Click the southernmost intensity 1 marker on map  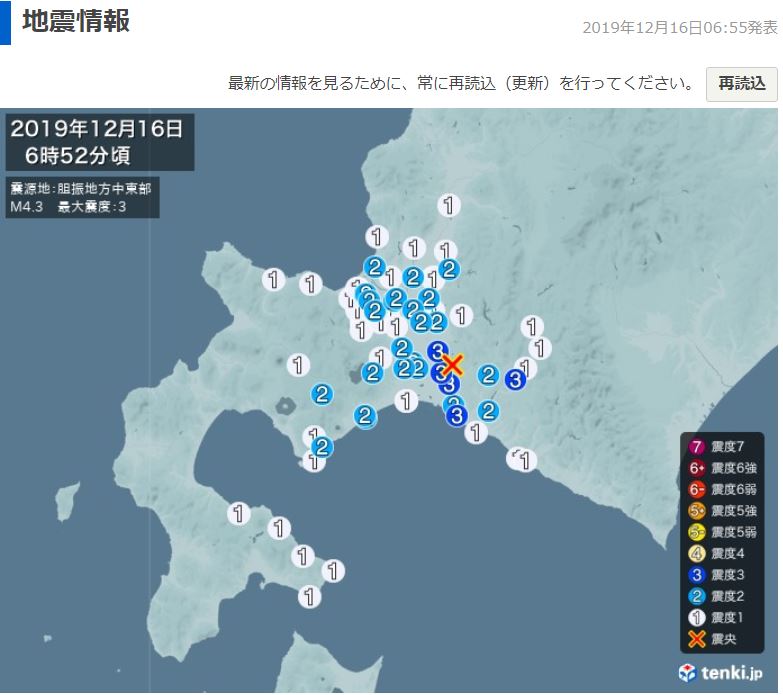[311, 597]
